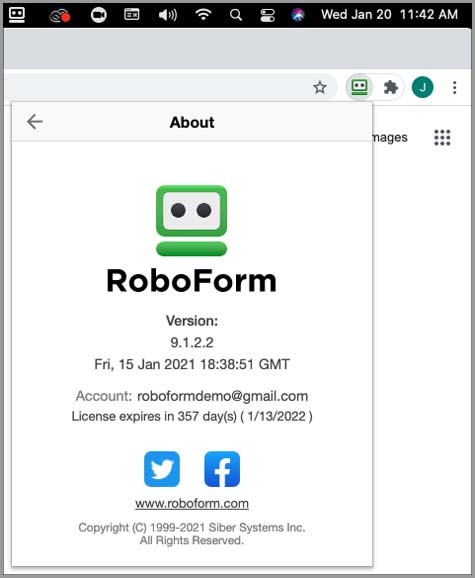This screenshot has width=475, height=578.
Task: Open the Google apps grid
Action: [442, 137]
